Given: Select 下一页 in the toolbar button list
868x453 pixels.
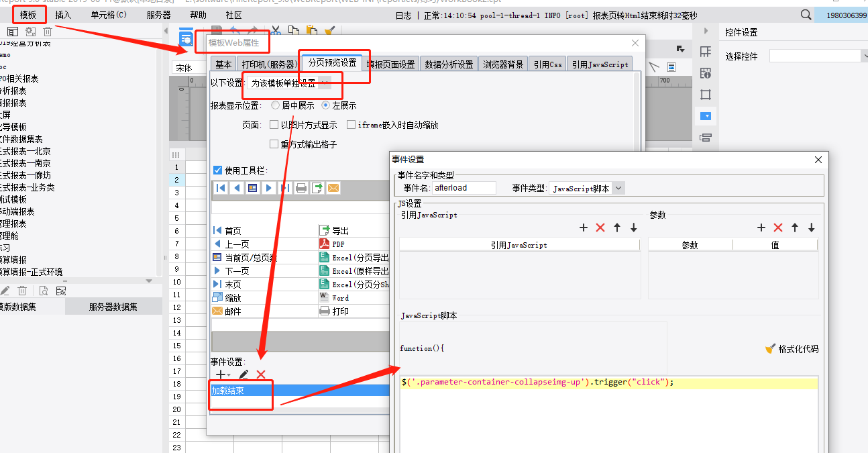Looking at the screenshot, I should (264, 271).
